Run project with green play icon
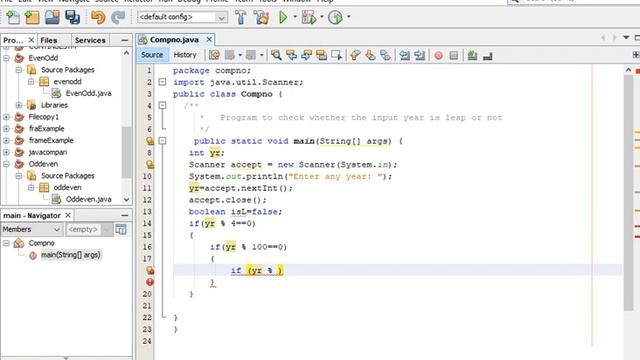 coord(283,17)
